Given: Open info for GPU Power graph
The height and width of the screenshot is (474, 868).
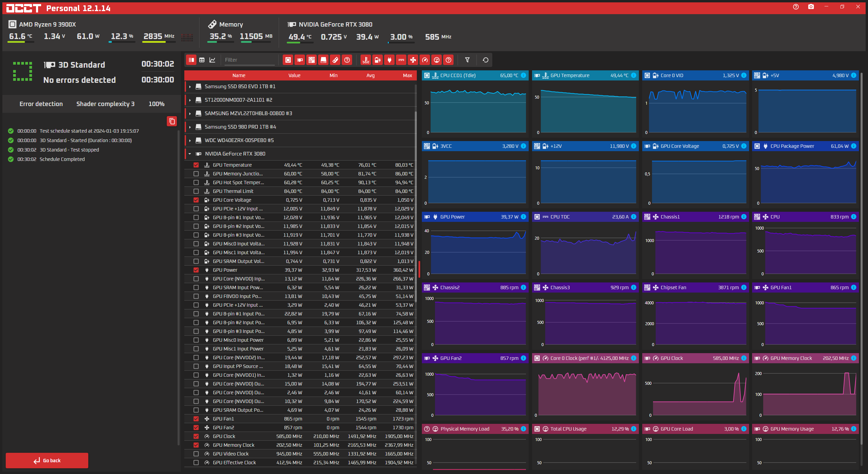Looking at the screenshot, I should 523,217.
